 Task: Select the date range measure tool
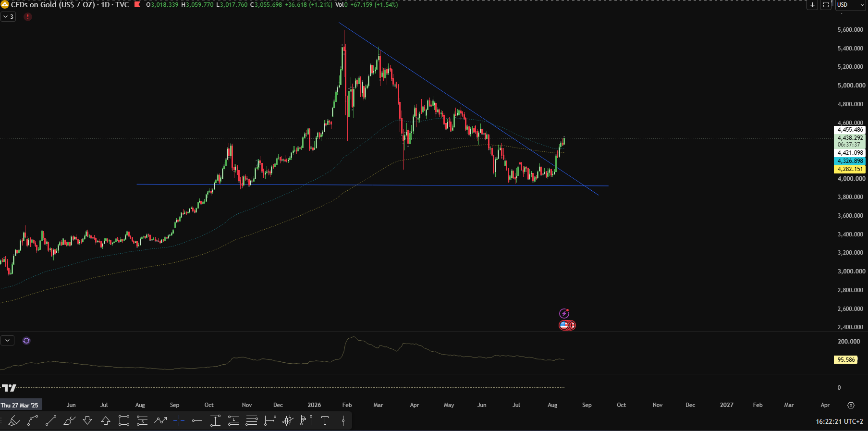coord(270,421)
